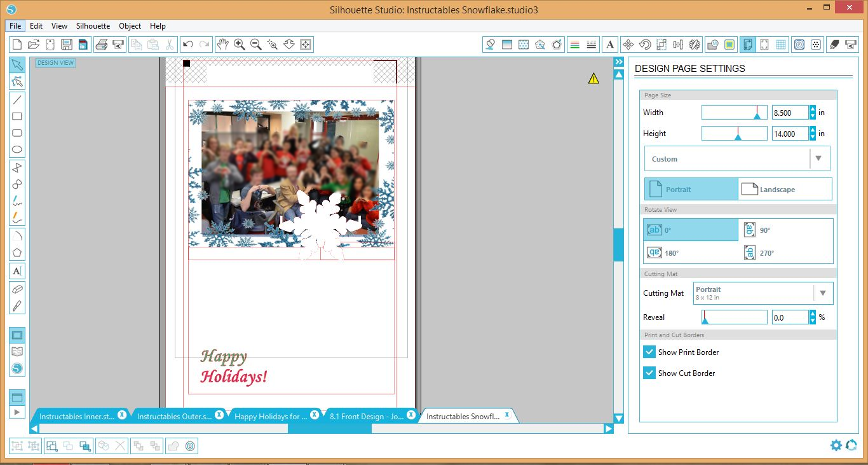This screenshot has width=868, height=465.
Task: Open the Fill Pattern panel
Action: pyautogui.click(x=524, y=45)
